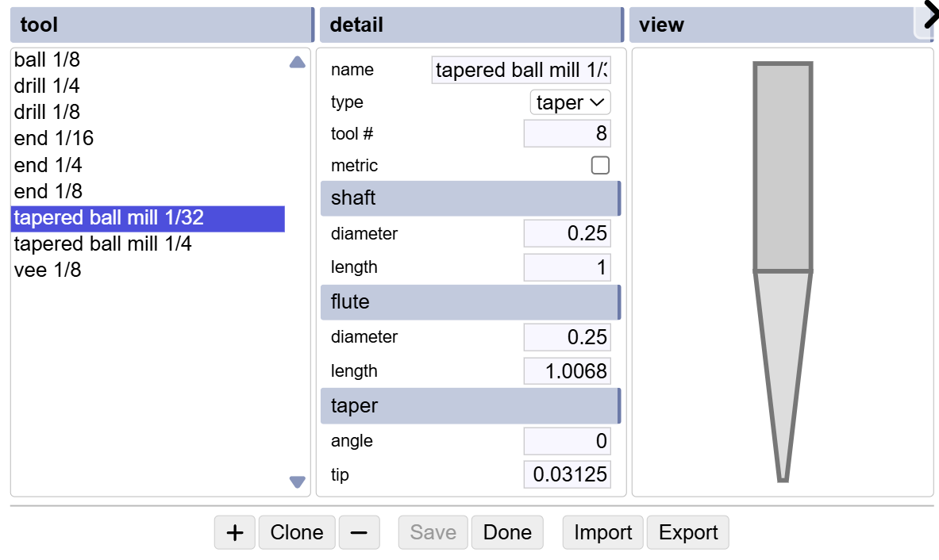Screen dimensions: 939x560
Task: Select tapered ball mill 1/4
Action: 102,244
